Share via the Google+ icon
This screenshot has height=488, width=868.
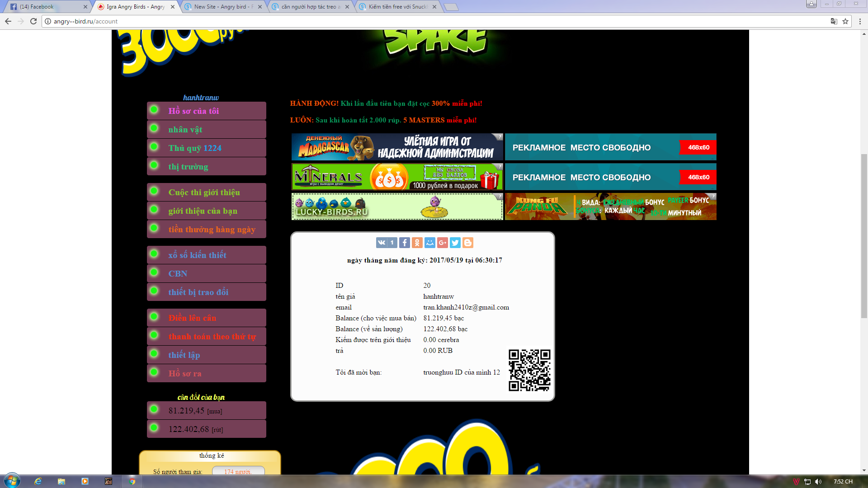[x=443, y=243]
